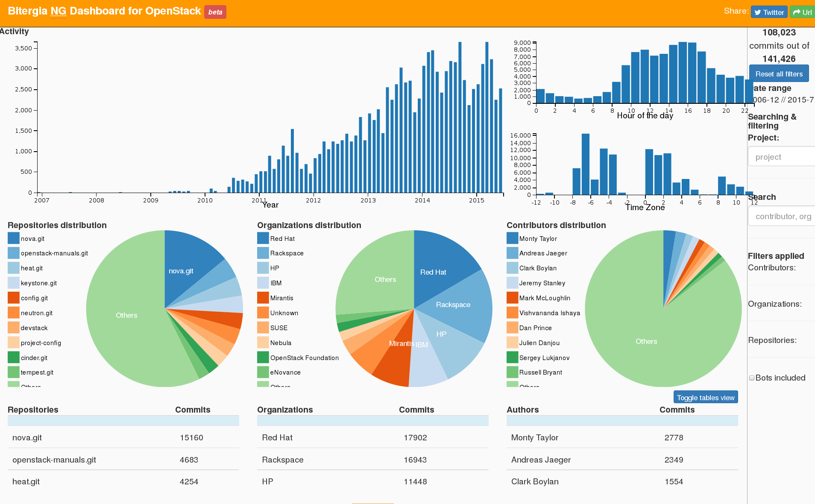Click the Url share button

pyautogui.click(x=802, y=12)
